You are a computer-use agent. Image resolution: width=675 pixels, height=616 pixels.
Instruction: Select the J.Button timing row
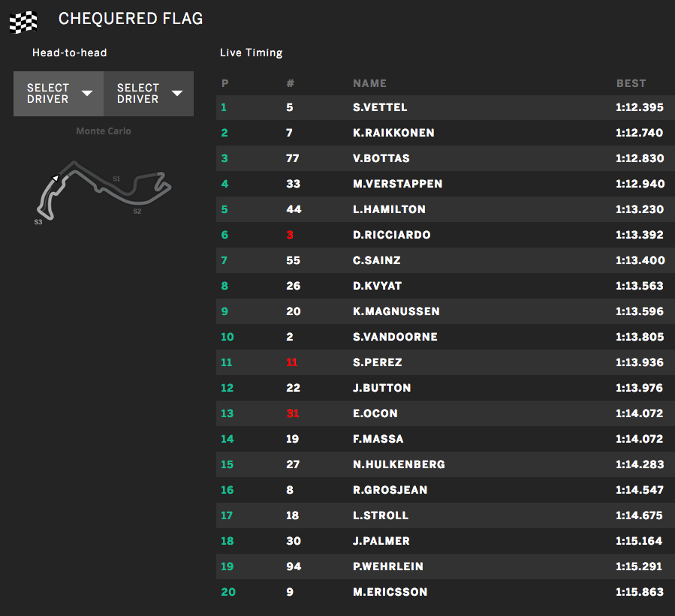click(444, 388)
